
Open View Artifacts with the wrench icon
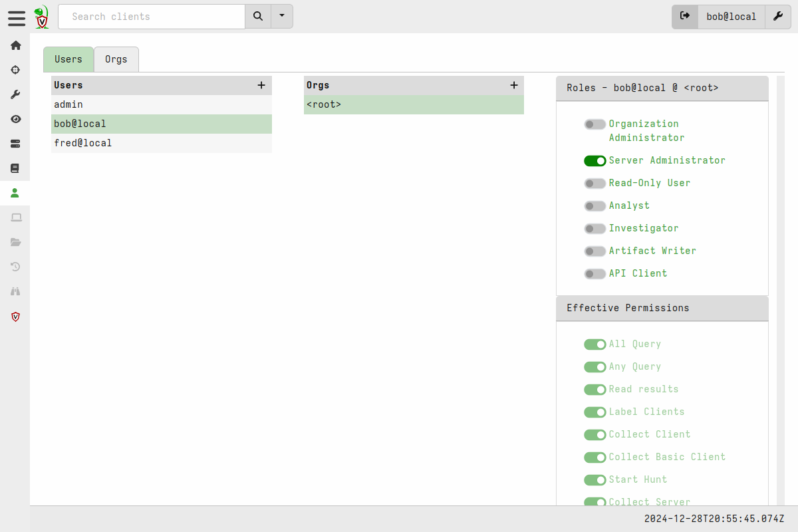15,94
